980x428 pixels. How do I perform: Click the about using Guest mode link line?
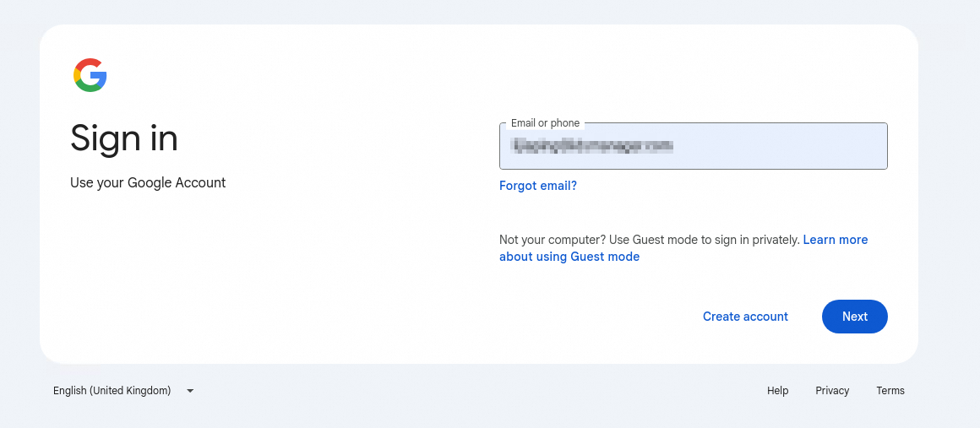point(569,257)
